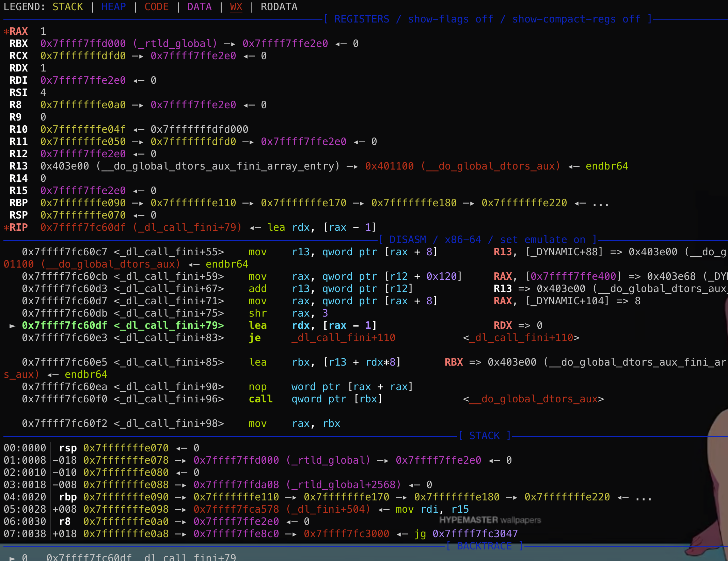The image size is (728, 561).
Task: Click the asterisk next to RIP register
Action: click(x=6, y=227)
